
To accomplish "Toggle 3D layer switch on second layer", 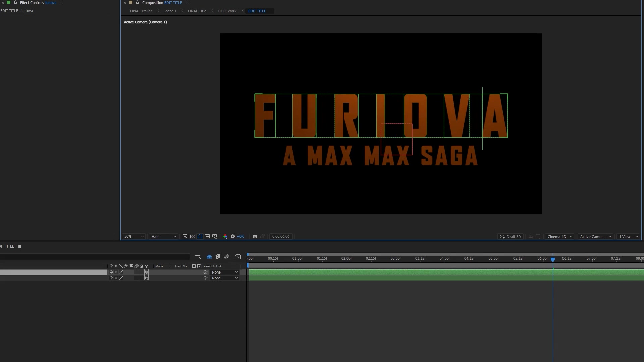I will pos(146,278).
